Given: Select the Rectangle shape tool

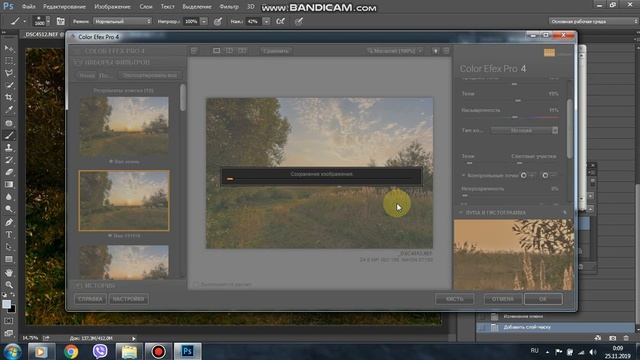Looking at the screenshot, I should tap(9, 260).
